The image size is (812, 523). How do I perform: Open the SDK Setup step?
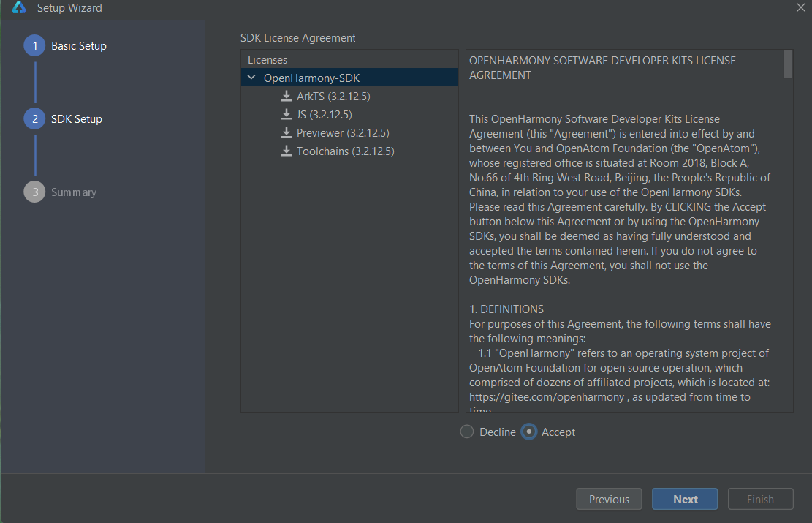tap(77, 118)
